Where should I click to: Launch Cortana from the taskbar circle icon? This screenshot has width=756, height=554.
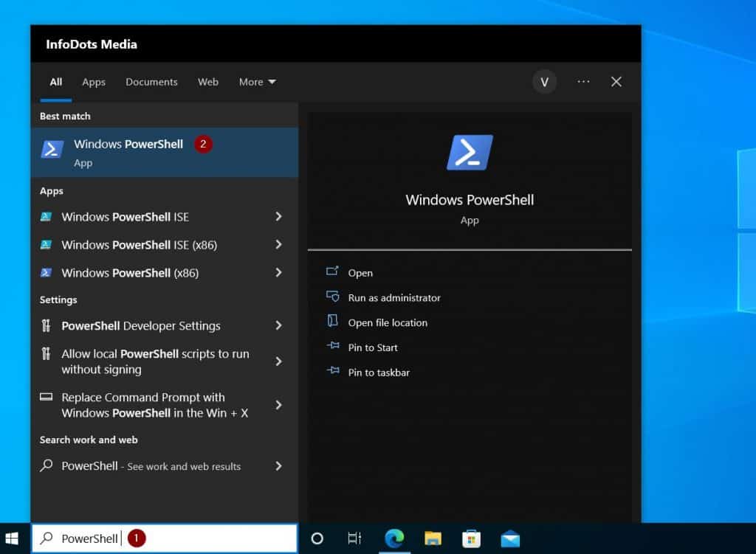[317, 539]
